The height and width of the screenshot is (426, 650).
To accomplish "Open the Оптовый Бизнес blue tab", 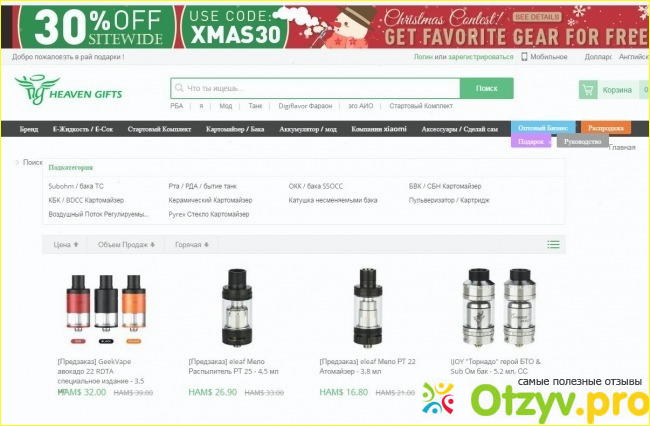I will (543, 128).
